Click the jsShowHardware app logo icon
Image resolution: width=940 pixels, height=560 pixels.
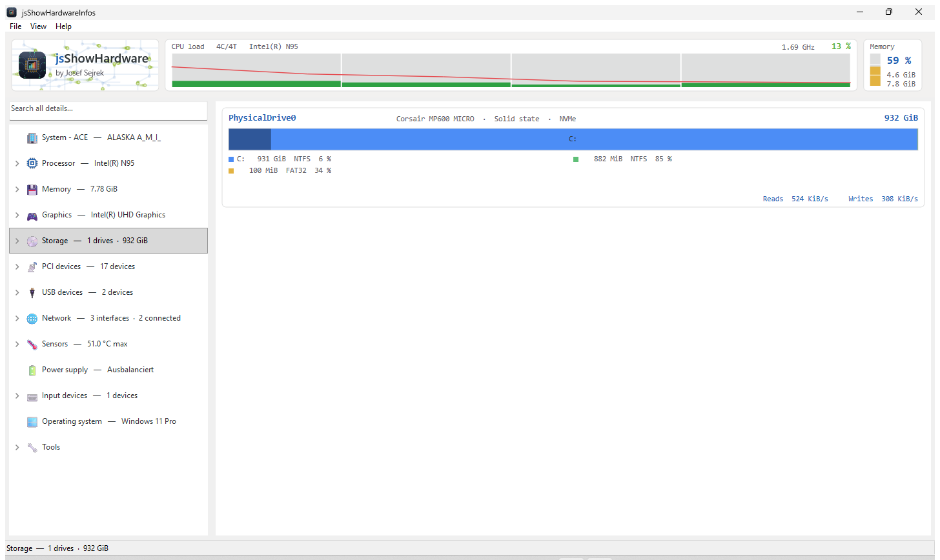[32, 65]
